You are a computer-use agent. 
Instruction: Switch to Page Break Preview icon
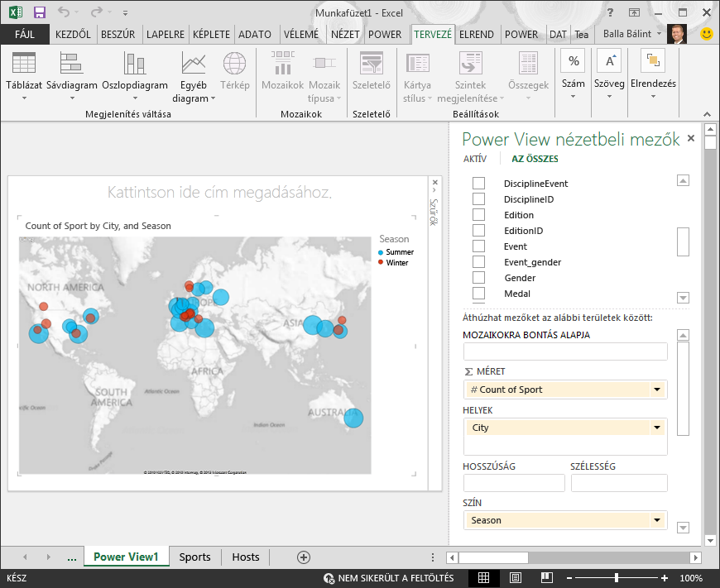[546, 578]
